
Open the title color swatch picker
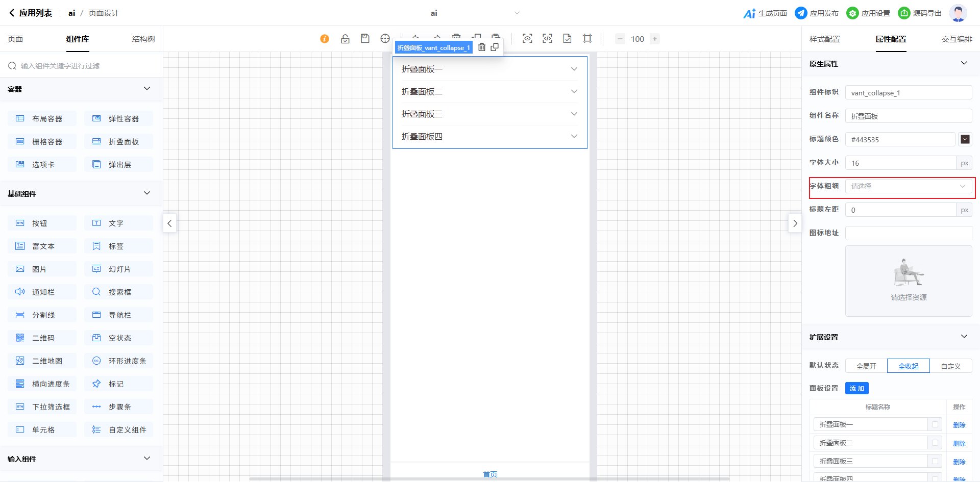pos(965,139)
